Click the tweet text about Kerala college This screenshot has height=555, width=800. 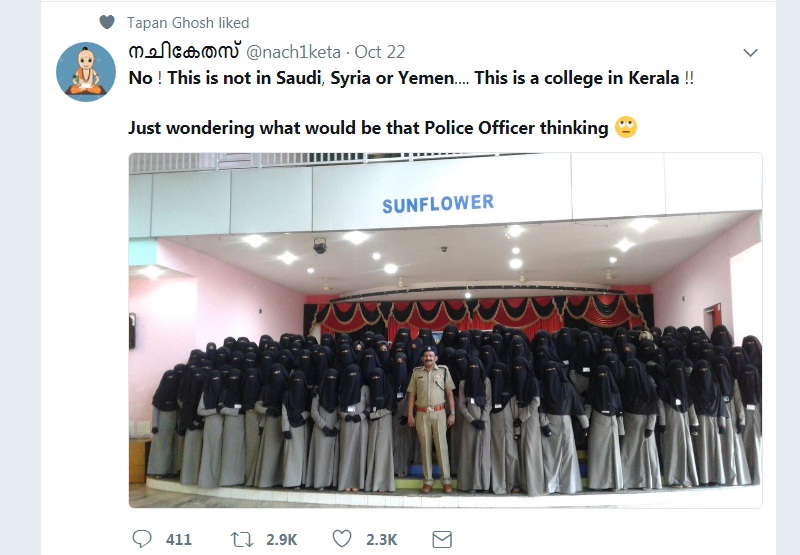pyautogui.click(x=411, y=78)
